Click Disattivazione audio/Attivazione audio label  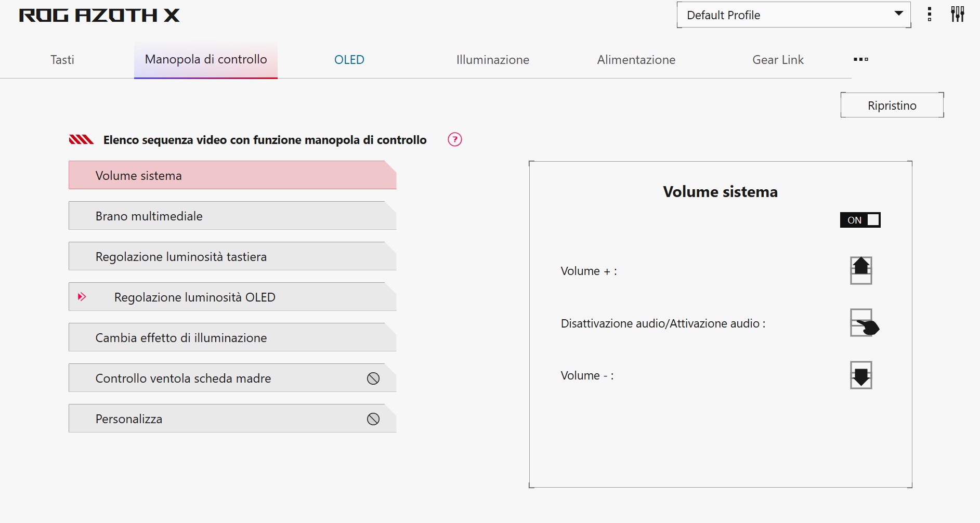(x=663, y=323)
